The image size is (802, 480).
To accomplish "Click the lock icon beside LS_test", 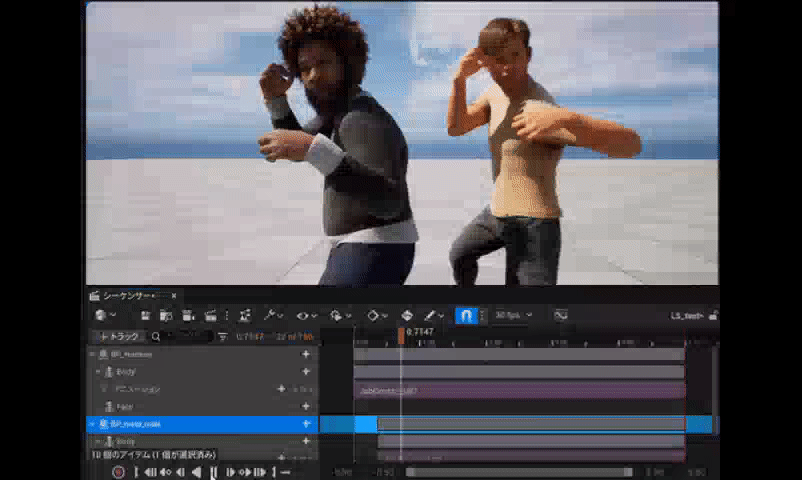I will click(713, 316).
